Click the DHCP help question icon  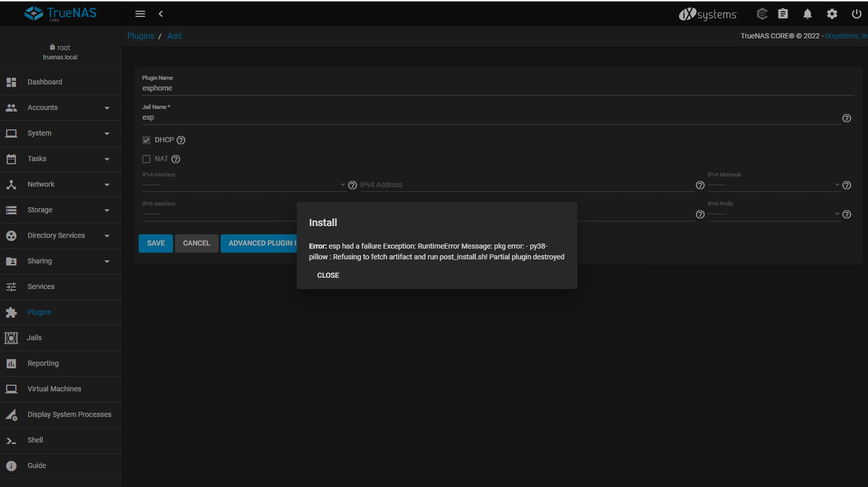click(181, 140)
